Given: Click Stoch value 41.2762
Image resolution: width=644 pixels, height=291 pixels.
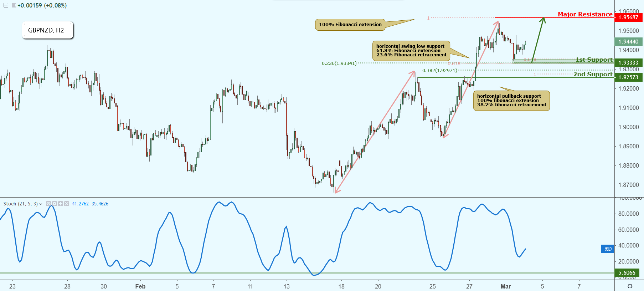Looking at the screenshot, I should 80,204.
